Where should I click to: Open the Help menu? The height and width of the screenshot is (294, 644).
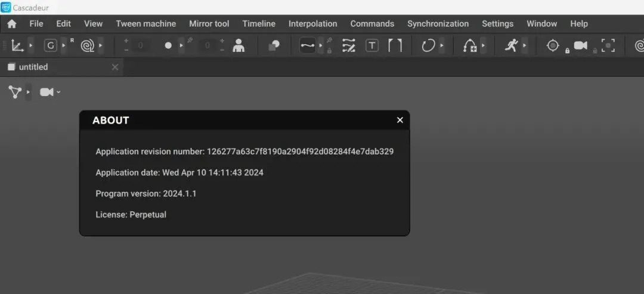tap(578, 24)
